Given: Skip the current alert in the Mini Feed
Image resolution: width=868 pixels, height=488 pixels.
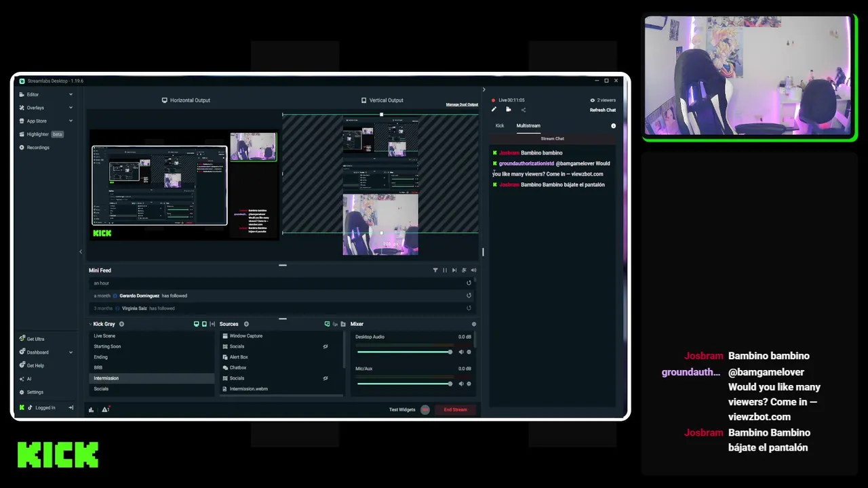Looking at the screenshot, I should pos(454,270).
